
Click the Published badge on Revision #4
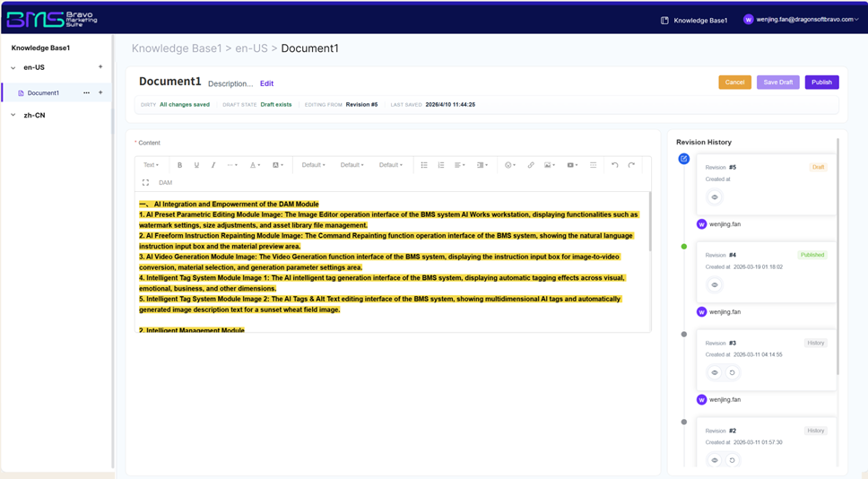[812, 255]
